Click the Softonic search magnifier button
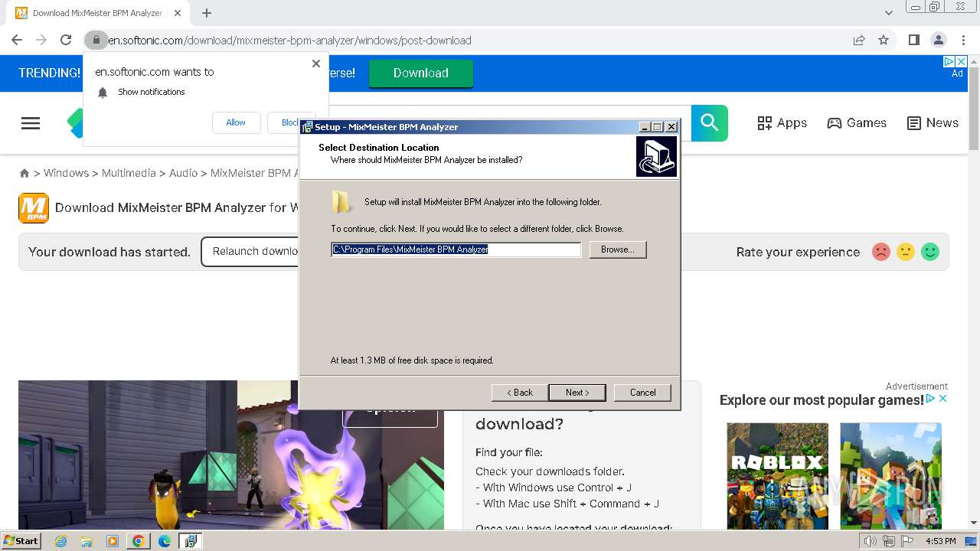Screen dimensions: 980x551 [710, 123]
